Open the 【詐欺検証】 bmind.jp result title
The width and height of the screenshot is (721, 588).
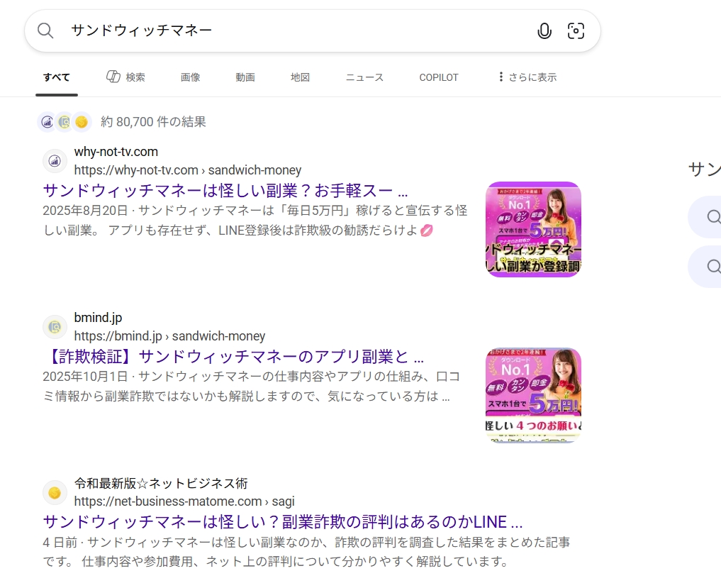233,356
